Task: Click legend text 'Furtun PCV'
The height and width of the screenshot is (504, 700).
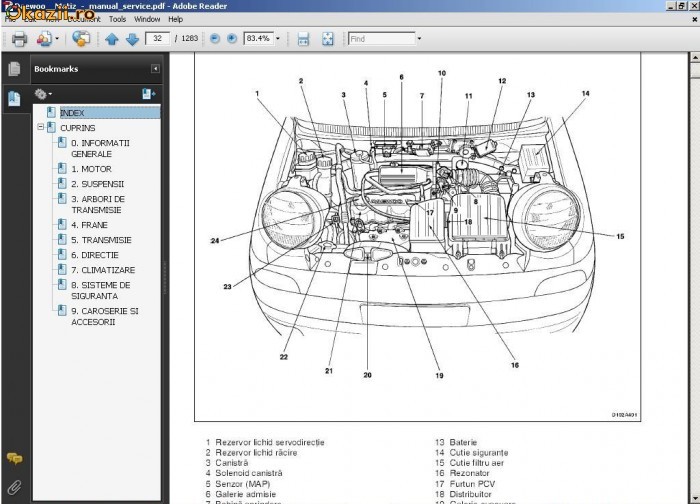Action: [x=472, y=484]
